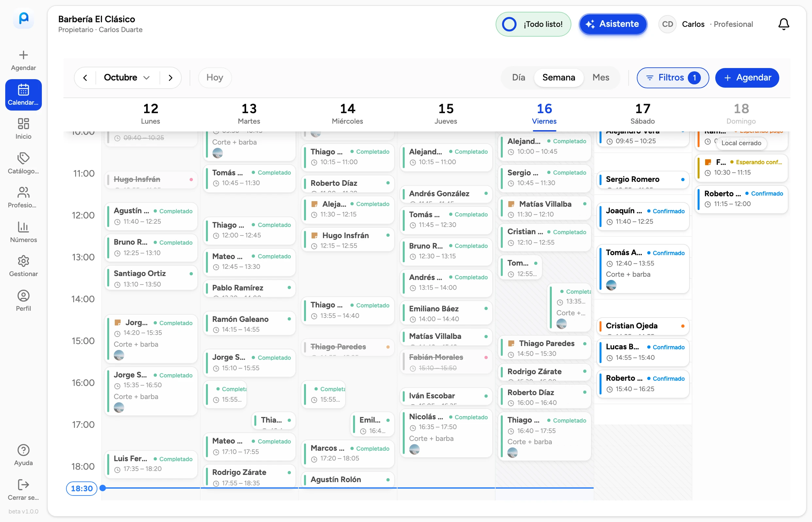The image size is (812, 522).
Task: Select the 12 Lunes day header
Action: tap(150, 114)
